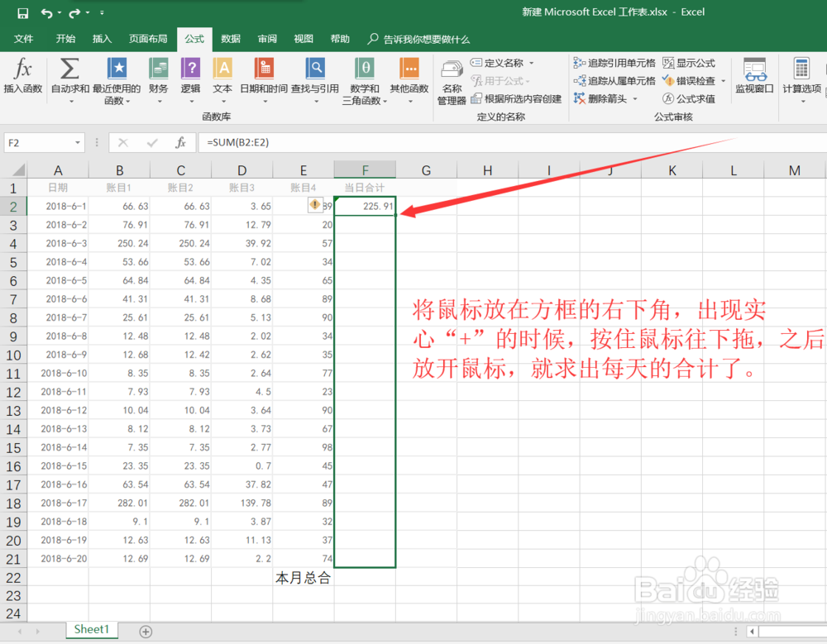Expand Error Checking dropdown arrow
Image resolution: width=827 pixels, height=644 pixels.
click(723, 81)
